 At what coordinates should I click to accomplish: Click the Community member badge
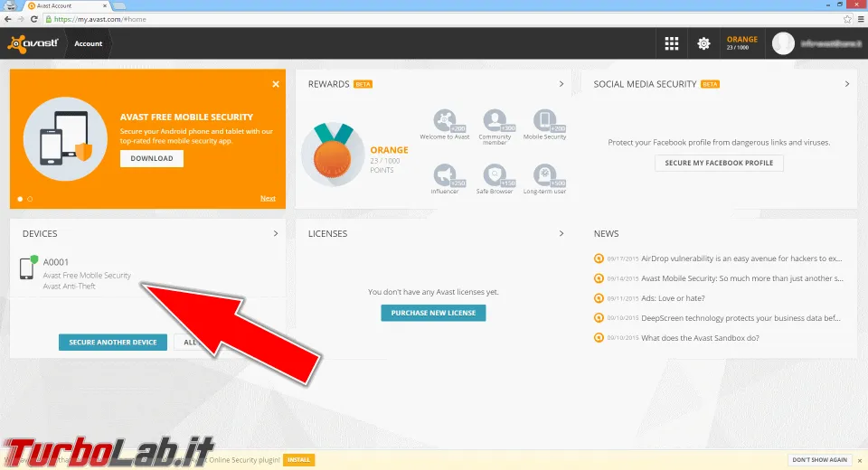(x=495, y=127)
